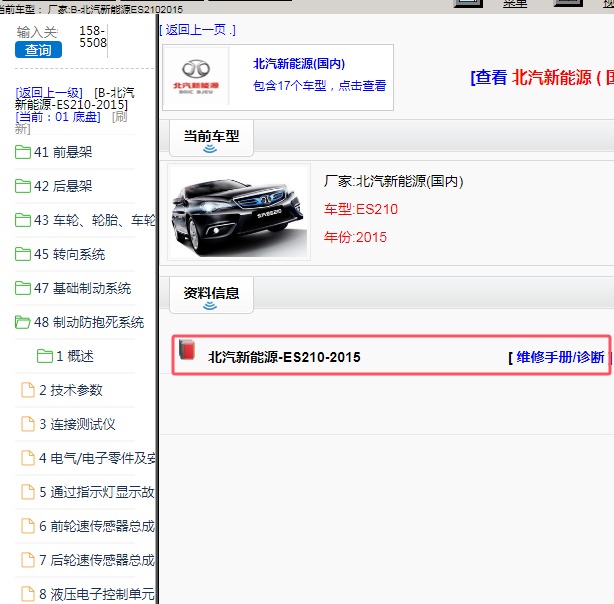Open the 北汽新能源(国内) brand link
Screen dimensions: 614x604
coord(299,64)
